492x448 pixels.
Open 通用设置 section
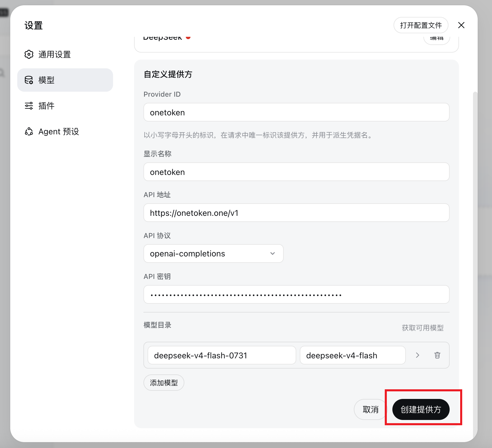(x=65, y=54)
